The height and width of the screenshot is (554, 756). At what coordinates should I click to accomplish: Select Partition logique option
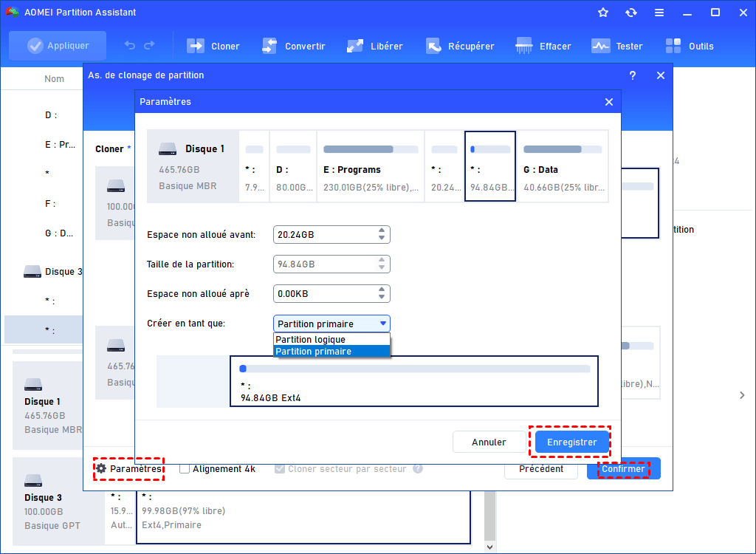[331, 339]
